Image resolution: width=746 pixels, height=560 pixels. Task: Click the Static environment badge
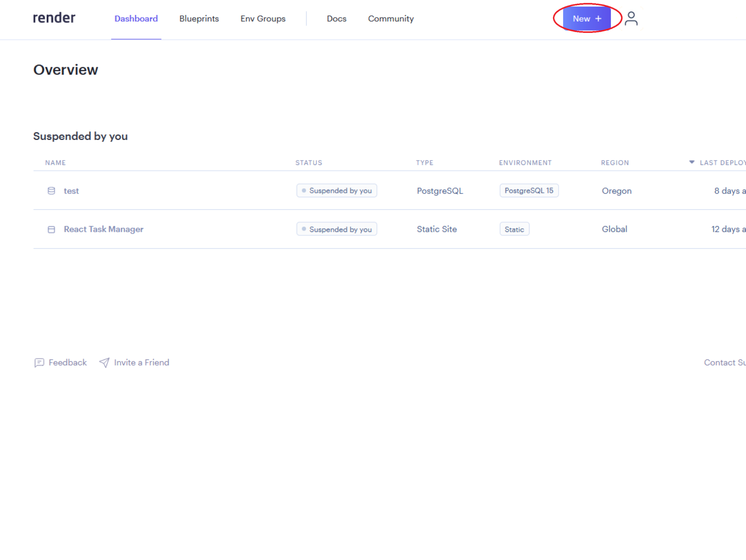tap(514, 229)
